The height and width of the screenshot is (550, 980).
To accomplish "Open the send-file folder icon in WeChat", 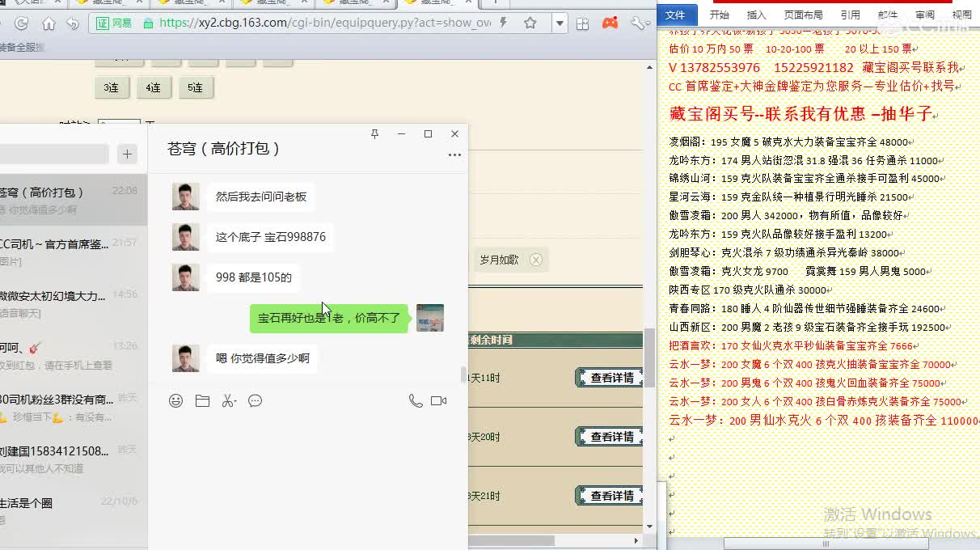I will click(202, 400).
